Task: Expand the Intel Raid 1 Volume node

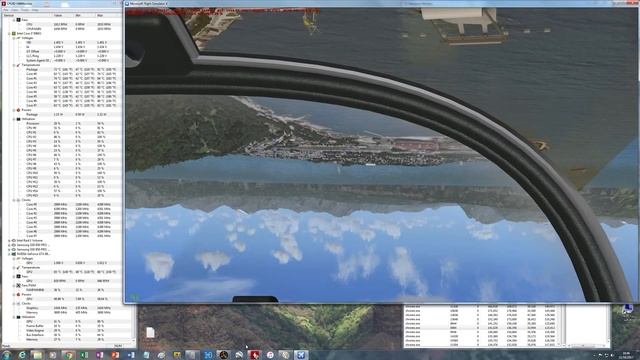Action: [x=9, y=240]
